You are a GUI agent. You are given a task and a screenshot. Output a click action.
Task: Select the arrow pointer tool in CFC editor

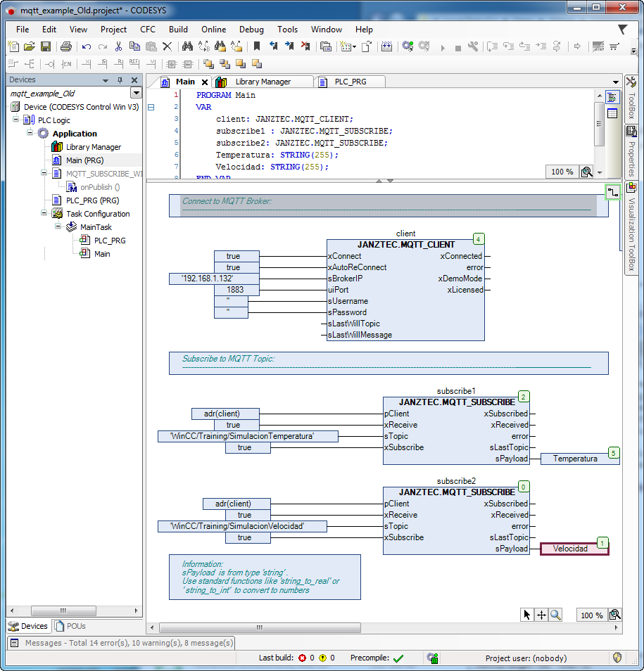[x=527, y=615]
